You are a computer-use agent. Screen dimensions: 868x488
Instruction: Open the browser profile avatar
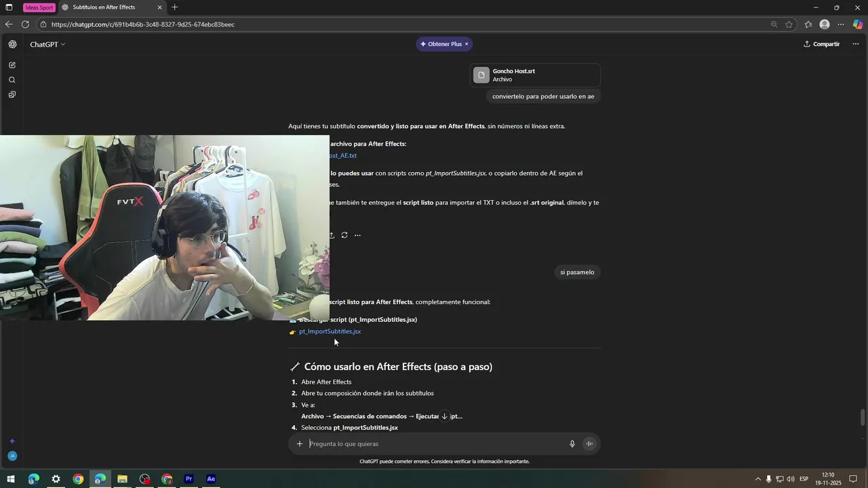coord(825,24)
